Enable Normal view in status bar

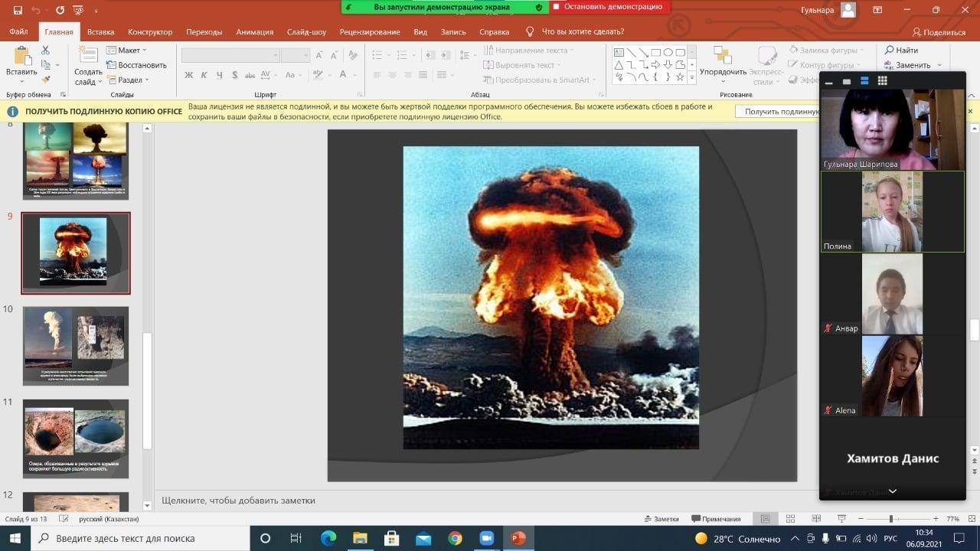pyautogui.click(x=765, y=519)
